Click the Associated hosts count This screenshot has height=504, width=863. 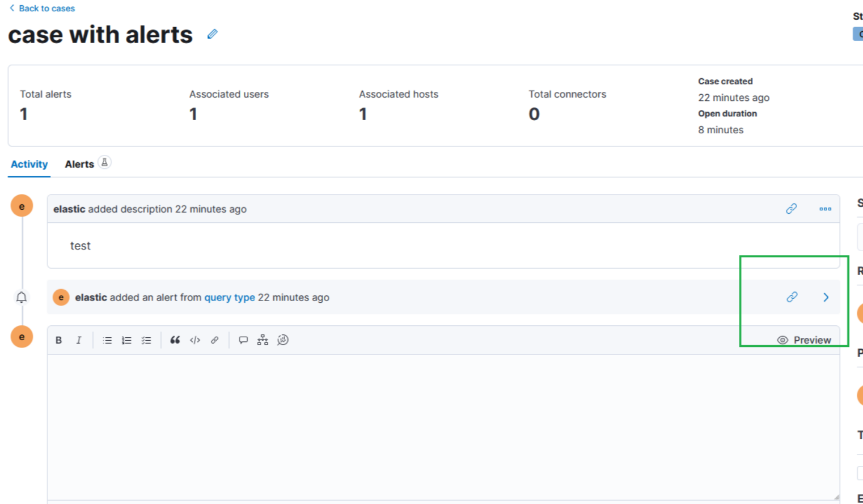tap(363, 115)
